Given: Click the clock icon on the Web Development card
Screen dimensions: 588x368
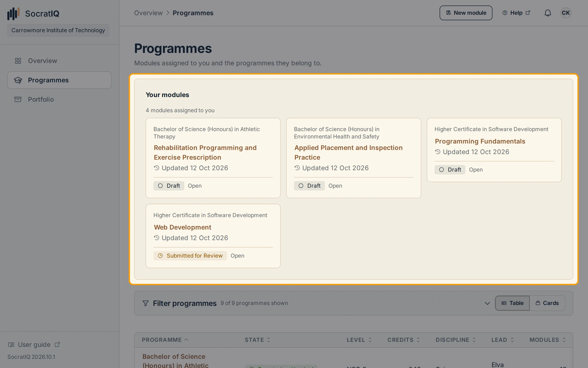Looking at the screenshot, I should [x=160, y=256].
